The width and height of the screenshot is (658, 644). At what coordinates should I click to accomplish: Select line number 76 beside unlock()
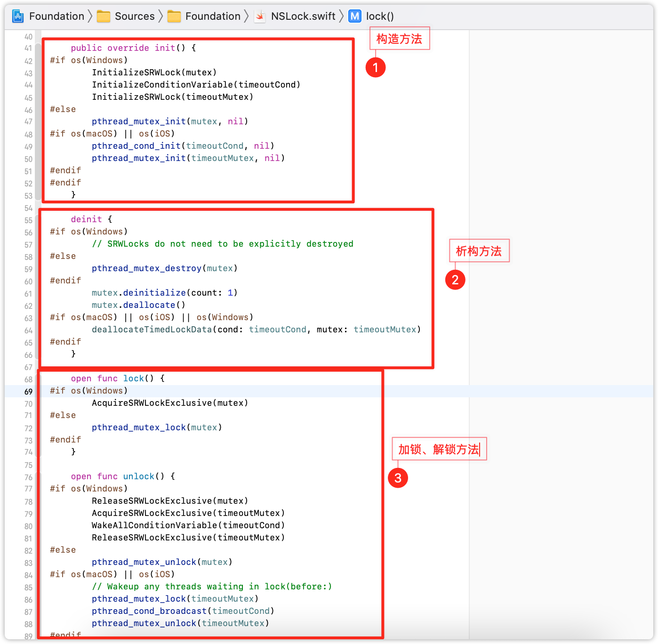28,477
